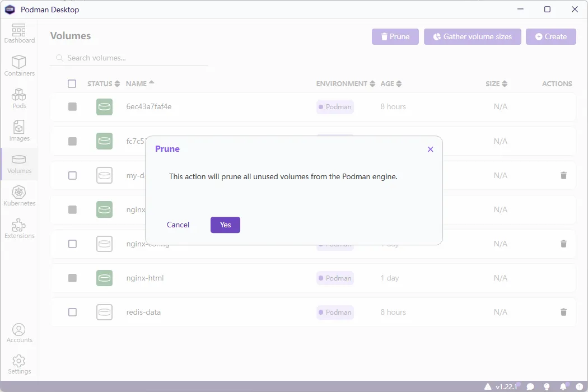Viewport: 588px width, 392px height.
Task: Open Settings in the sidebar
Action: (x=19, y=364)
